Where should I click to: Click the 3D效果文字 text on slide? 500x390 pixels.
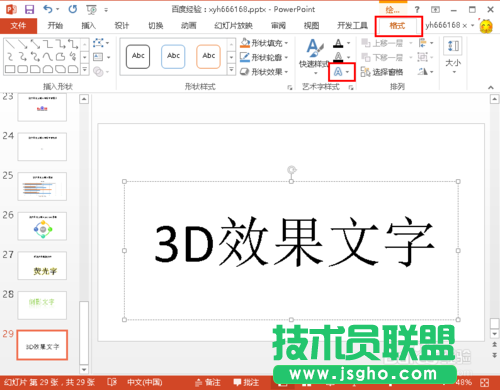[x=295, y=242]
